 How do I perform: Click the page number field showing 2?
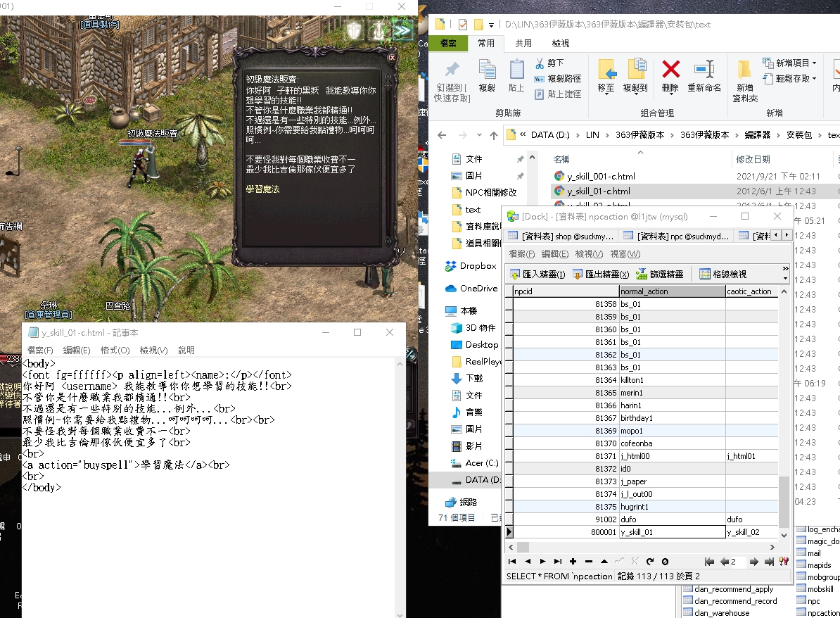click(738, 562)
